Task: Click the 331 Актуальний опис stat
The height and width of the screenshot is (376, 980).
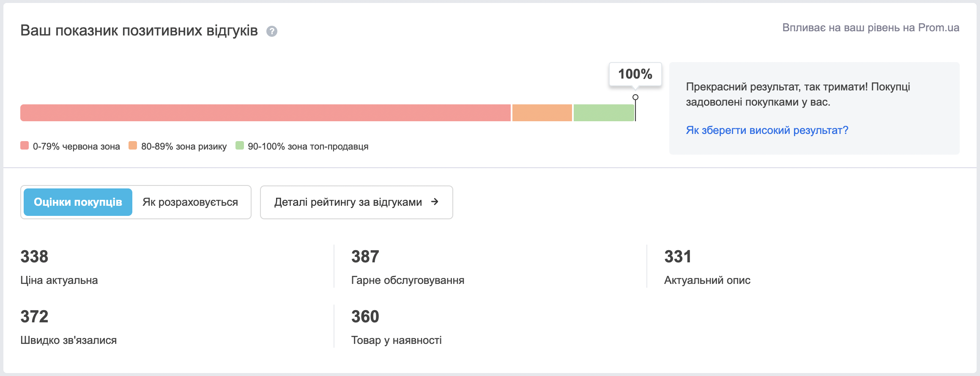Action: [x=707, y=267]
